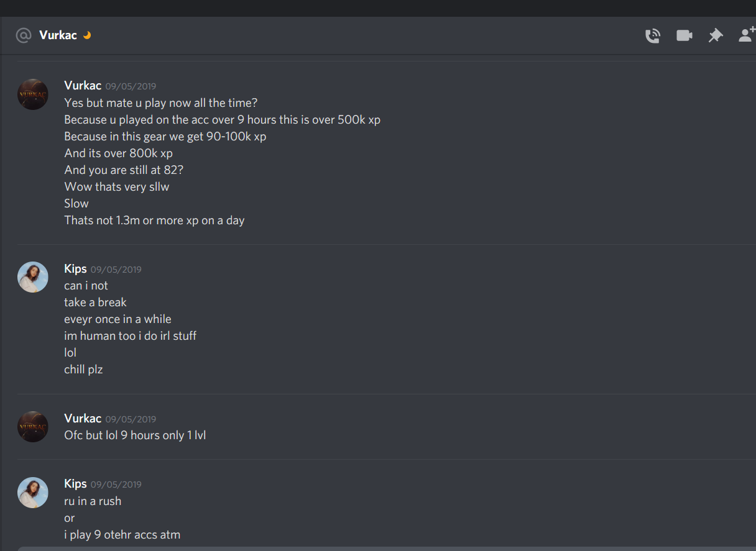
Task: Click the Kips username above "can i not"
Action: (75, 269)
